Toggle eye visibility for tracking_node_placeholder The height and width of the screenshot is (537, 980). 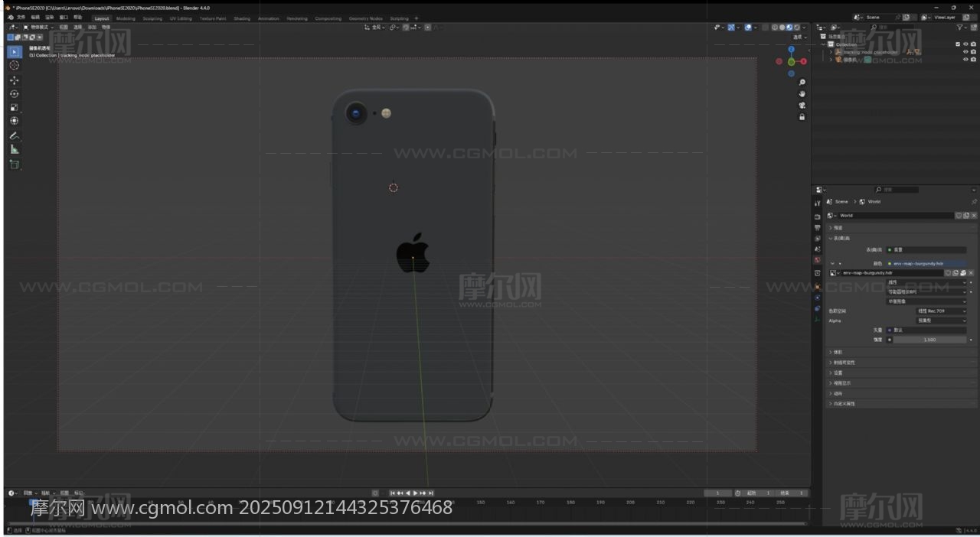click(x=965, y=52)
